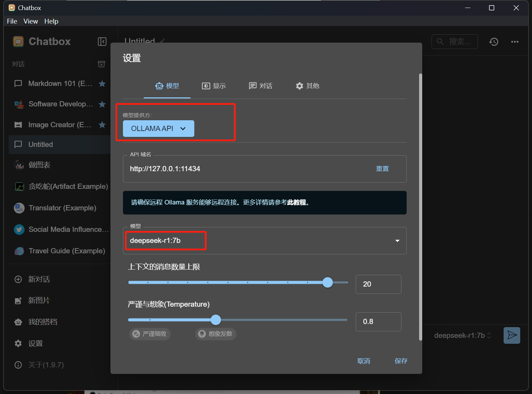Click the clear conversations icon beside 对话
The image size is (532, 394).
pos(101,64)
